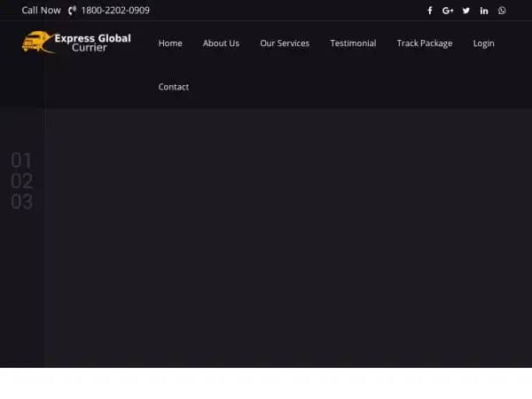
Task: Open the Facebook social icon
Action: 429,11
